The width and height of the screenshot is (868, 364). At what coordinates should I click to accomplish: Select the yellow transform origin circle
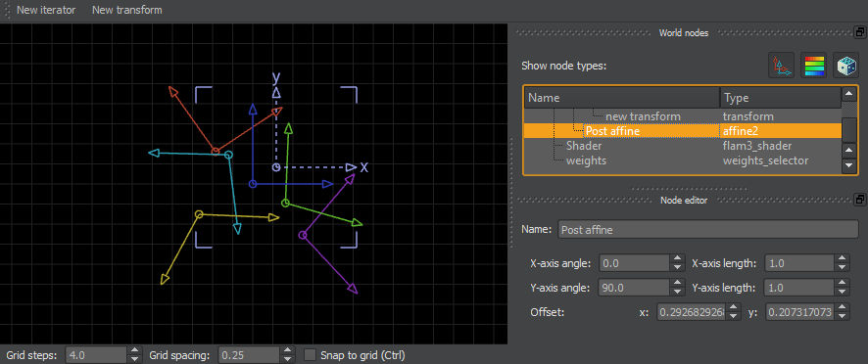(x=199, y=214)
